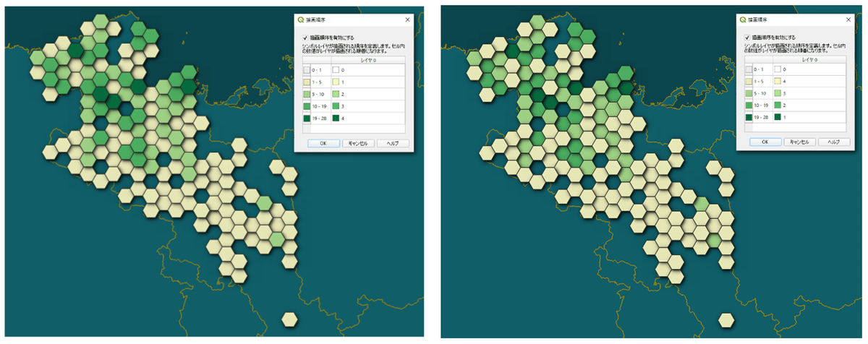Click '0 - 1' label in right dialog
Image resolution: width=868 pixels, height=344 pixels.
coord(758,70)
